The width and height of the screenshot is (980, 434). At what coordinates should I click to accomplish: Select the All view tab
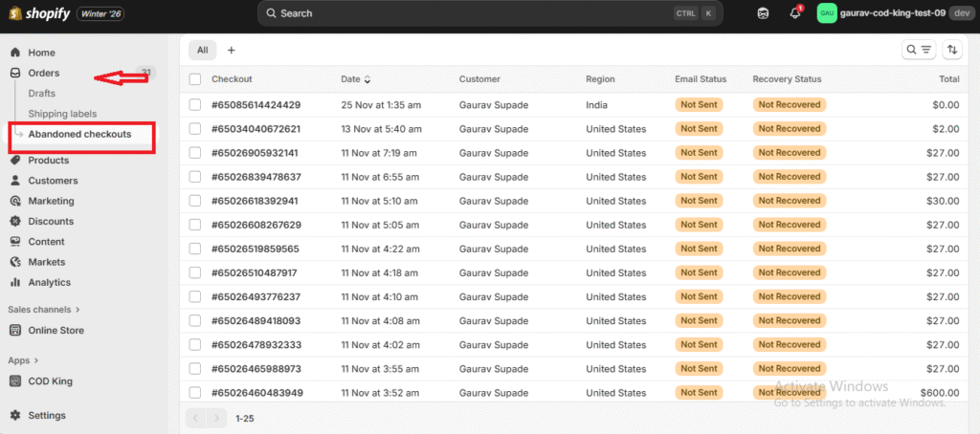click(x=202, y=50)
